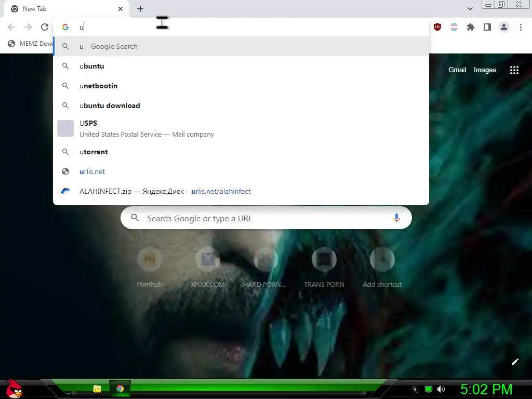Viewport: 532px width, 399px height.
Task: Open the striped flag extension icon
Action: [x=454, y=27]
